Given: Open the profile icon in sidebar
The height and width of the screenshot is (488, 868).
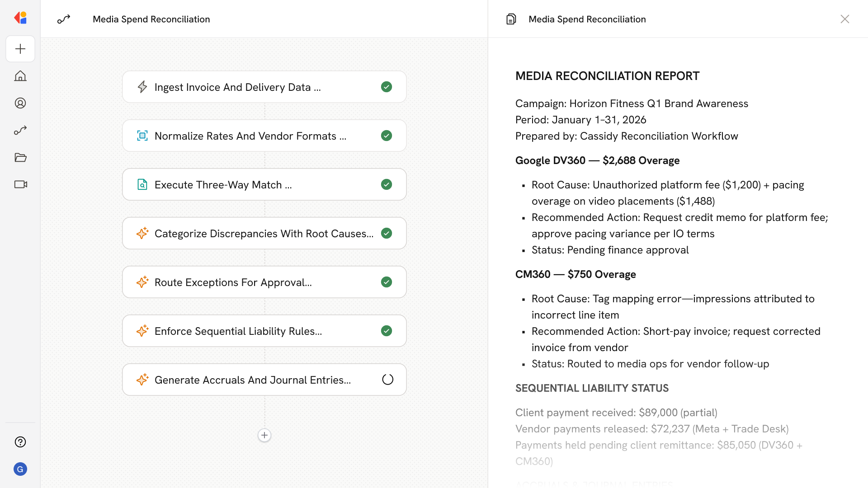Looking at the screenshot, I should [x=20, y=103].
